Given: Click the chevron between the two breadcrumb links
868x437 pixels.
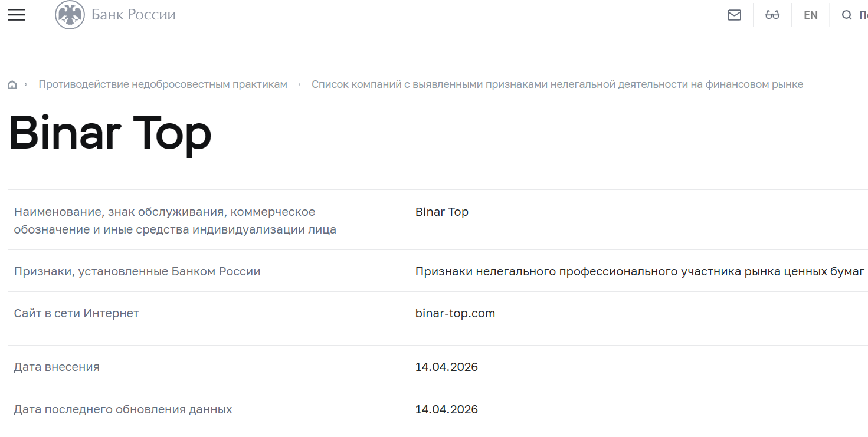Looking at the screenshot, I should pyautogui.click(x=300, y=84).
